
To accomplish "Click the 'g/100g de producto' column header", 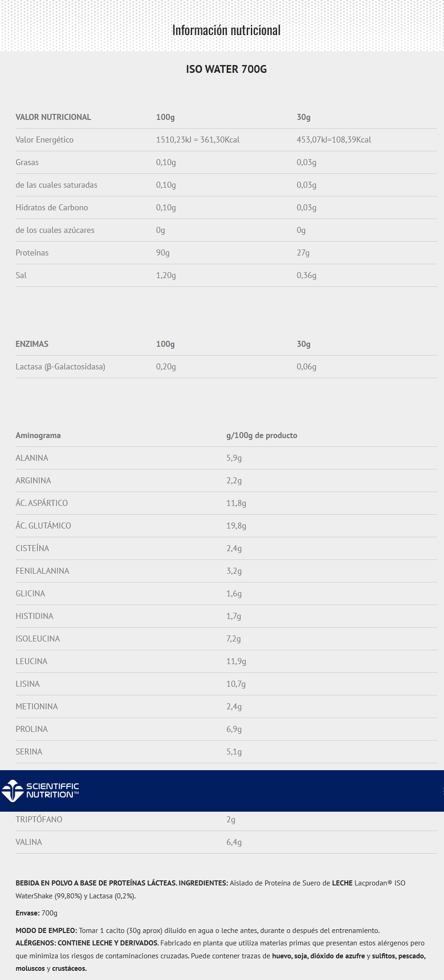I will click(261, 435).
